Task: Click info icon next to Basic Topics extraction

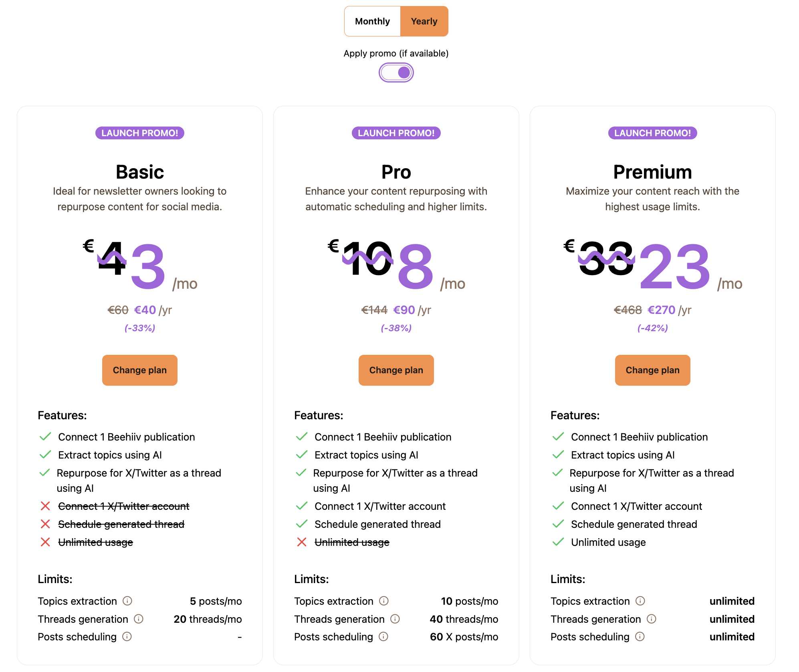Action: point(127,601)
